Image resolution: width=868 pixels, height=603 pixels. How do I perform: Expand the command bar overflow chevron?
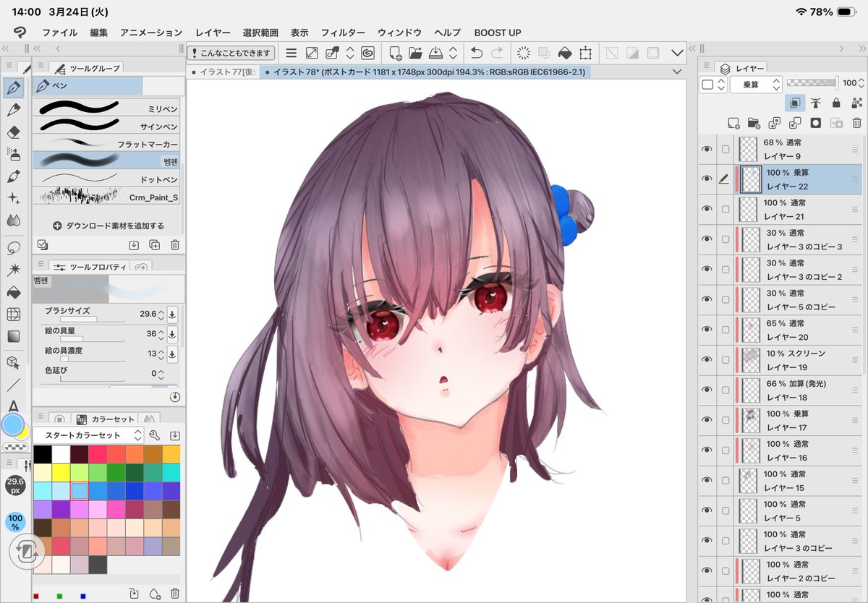[x=678, y=53]
